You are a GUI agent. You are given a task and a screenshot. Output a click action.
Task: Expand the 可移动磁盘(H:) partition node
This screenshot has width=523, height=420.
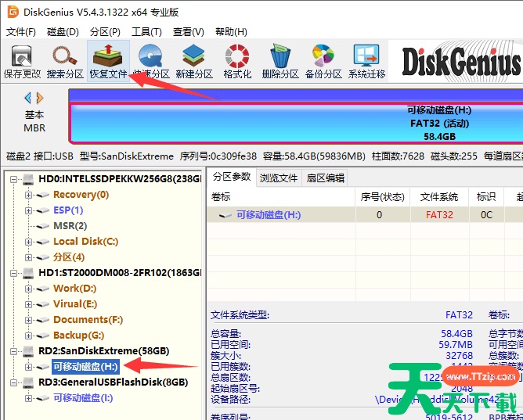point(29,367)
